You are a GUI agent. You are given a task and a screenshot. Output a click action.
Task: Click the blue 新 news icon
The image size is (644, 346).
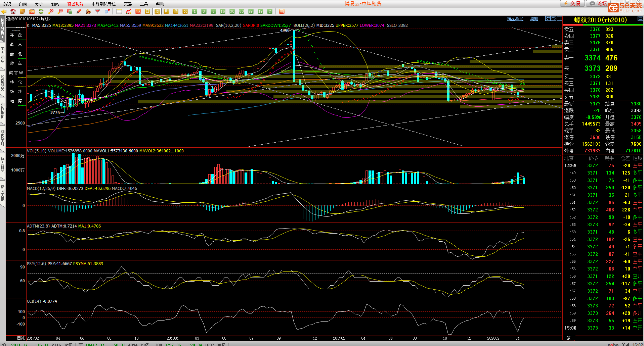[107, 11]
